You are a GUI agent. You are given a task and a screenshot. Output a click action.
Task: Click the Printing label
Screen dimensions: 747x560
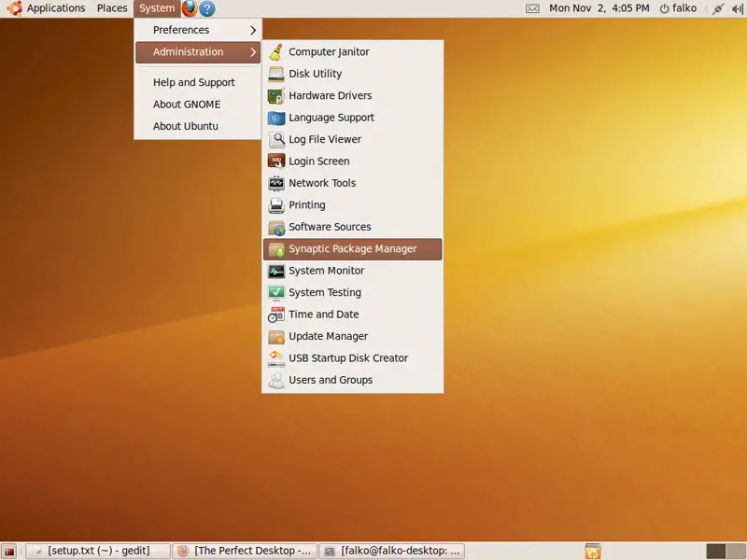307,205
